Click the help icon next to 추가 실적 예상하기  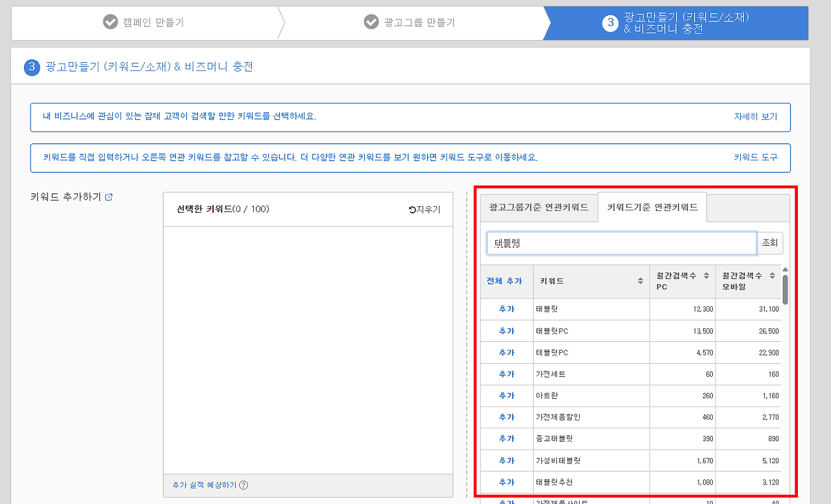coord(243,485)
